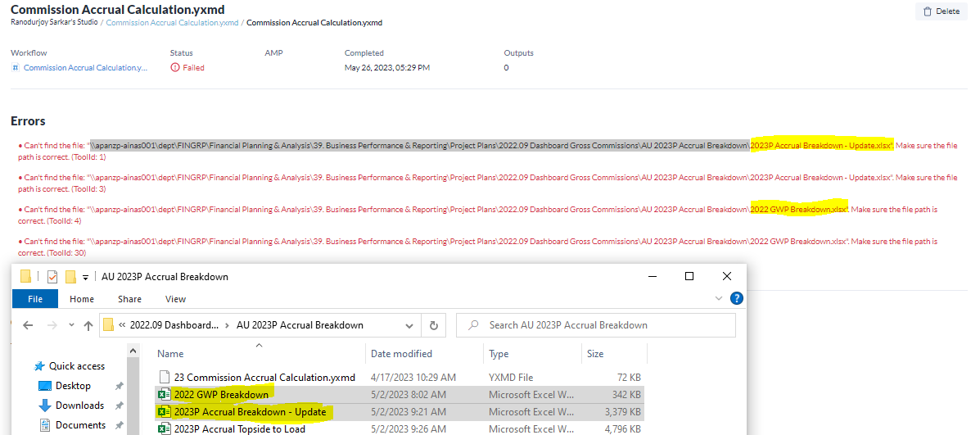Click the Delete button with trash icon
Screen dimensions: 980x435
[937, 11]
